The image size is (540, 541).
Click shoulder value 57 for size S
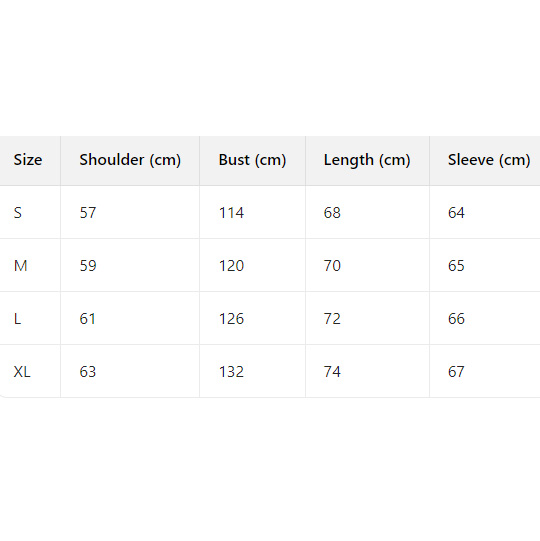coord(88,213)
